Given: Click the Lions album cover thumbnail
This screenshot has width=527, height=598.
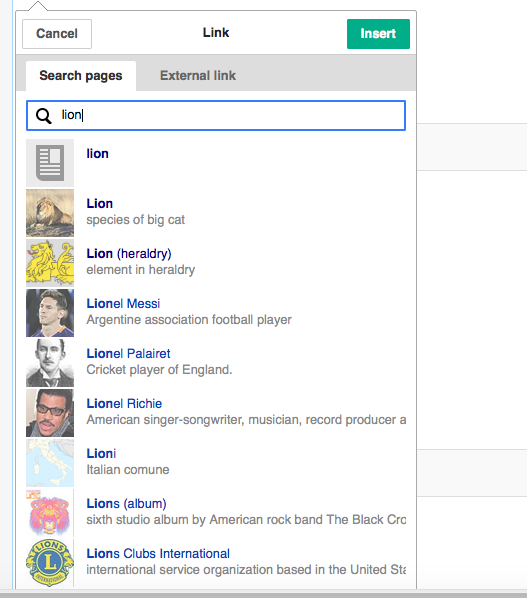Looking at the screenshot, I should [x=50, y=513].
